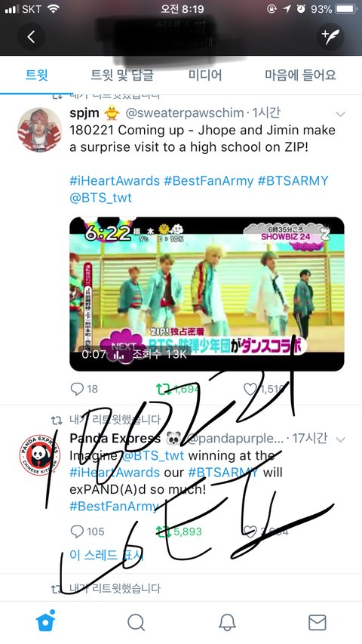The width and height of the screenshot is (362, 644).
Task: Open the 이 스레드 표시 link
Action: [x=106, y=555]
